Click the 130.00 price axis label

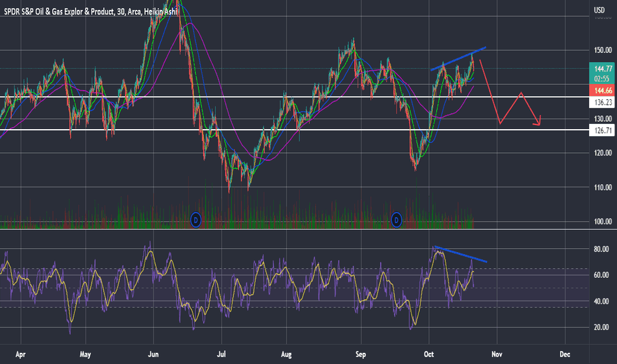tap(603, 119)
